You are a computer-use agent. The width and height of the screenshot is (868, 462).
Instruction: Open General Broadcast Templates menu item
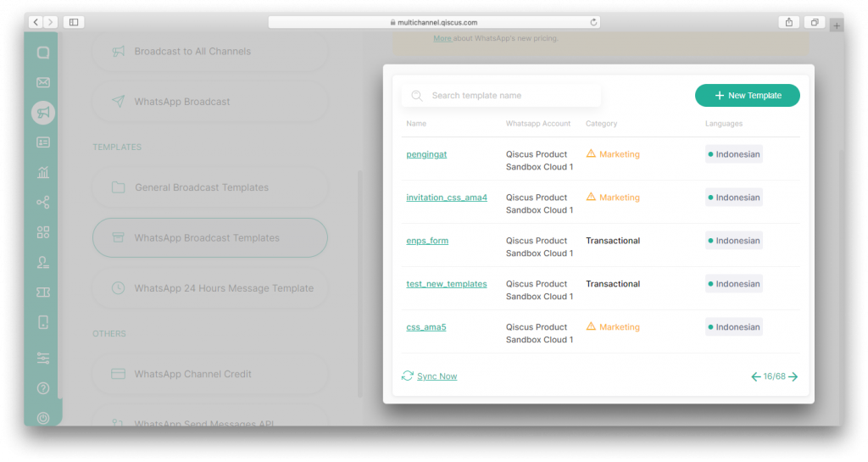209,187
